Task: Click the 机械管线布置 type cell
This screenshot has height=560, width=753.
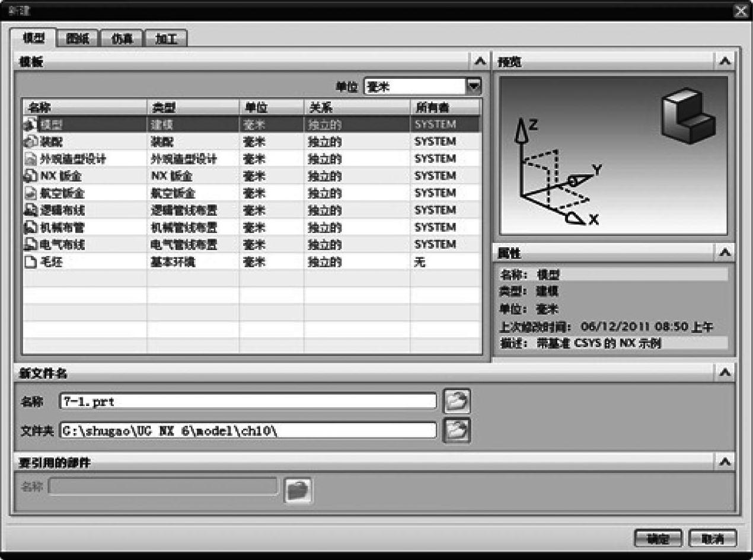Action: point(184,228)
